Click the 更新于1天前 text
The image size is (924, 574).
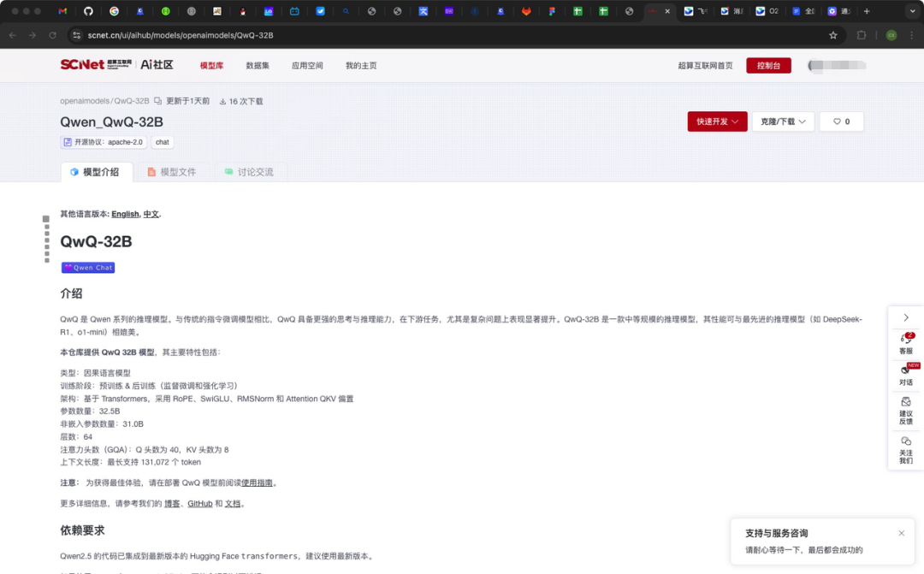pyautogui.click(x=187, y=101)
